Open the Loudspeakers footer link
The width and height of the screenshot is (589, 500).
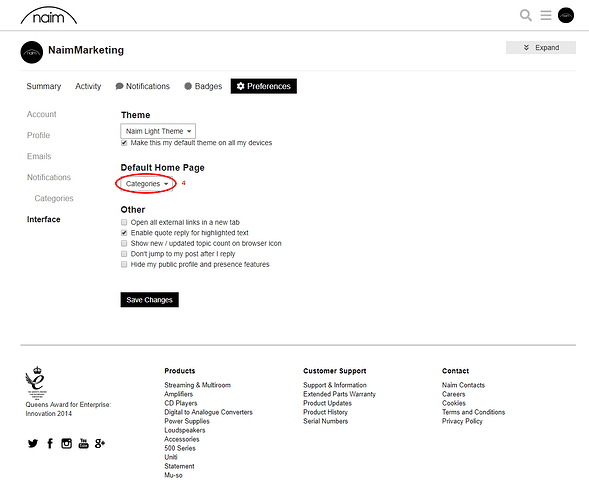coord(185,430)
